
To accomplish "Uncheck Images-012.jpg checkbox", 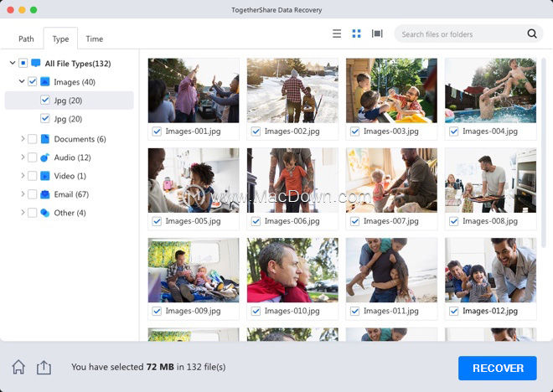I will point(454,312).
